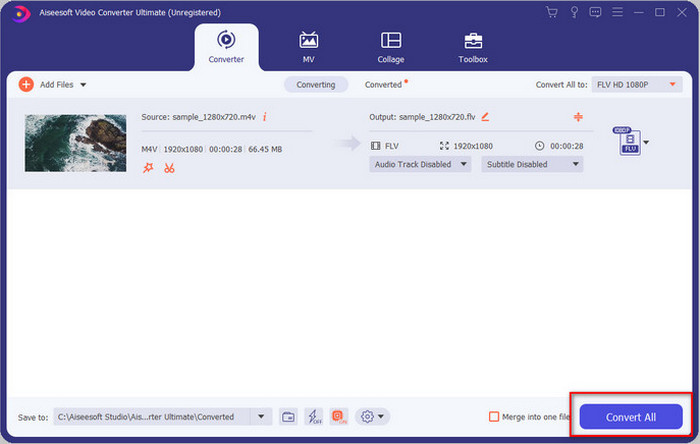Enable Merge into one file checkbox
The image size is (700, 444).
click(x=494, y=417)
